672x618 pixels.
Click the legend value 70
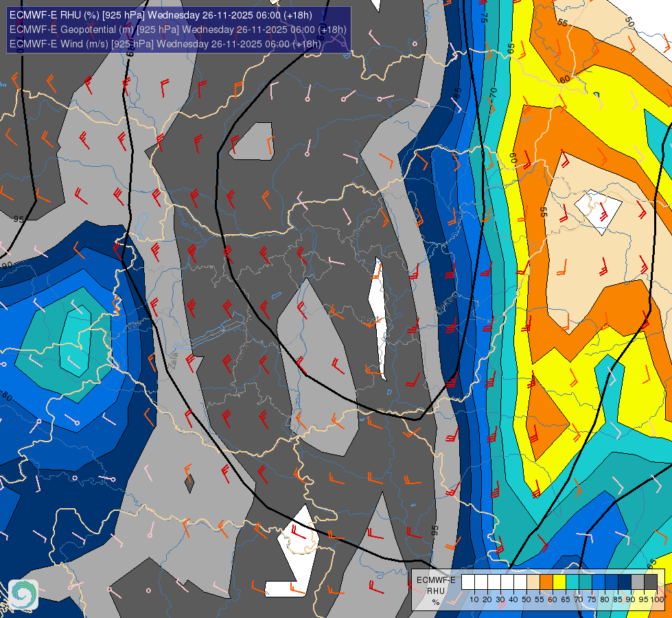point(579,599)
